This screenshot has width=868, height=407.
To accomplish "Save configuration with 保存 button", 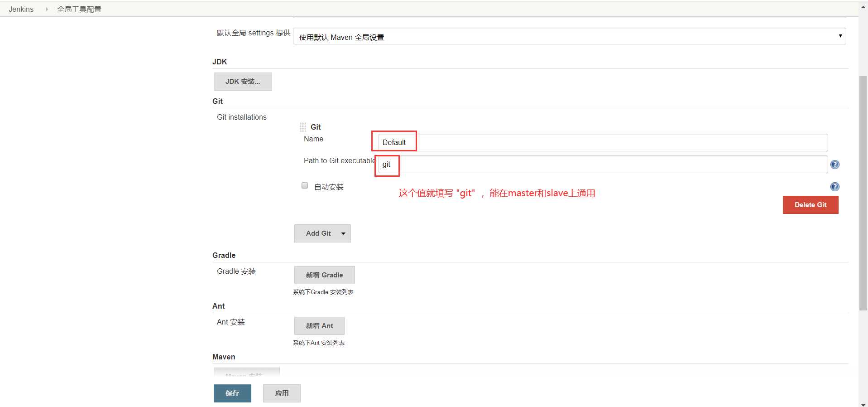I will pyautogui.click(x=232, y=393).
